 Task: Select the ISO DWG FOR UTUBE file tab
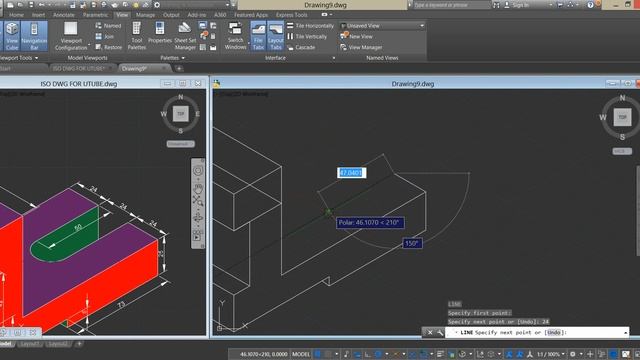pyautogui.click(x=79, y=68)
